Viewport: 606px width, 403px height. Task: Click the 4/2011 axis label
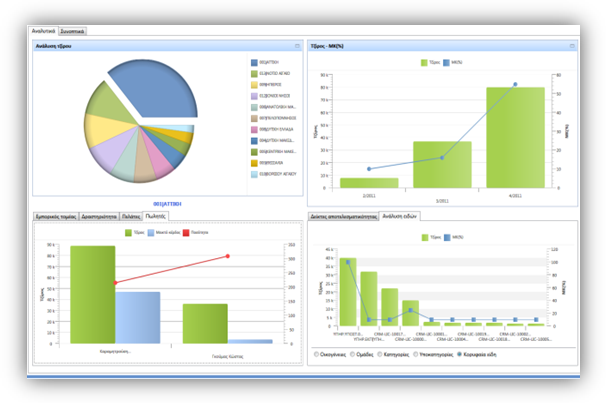515,196
